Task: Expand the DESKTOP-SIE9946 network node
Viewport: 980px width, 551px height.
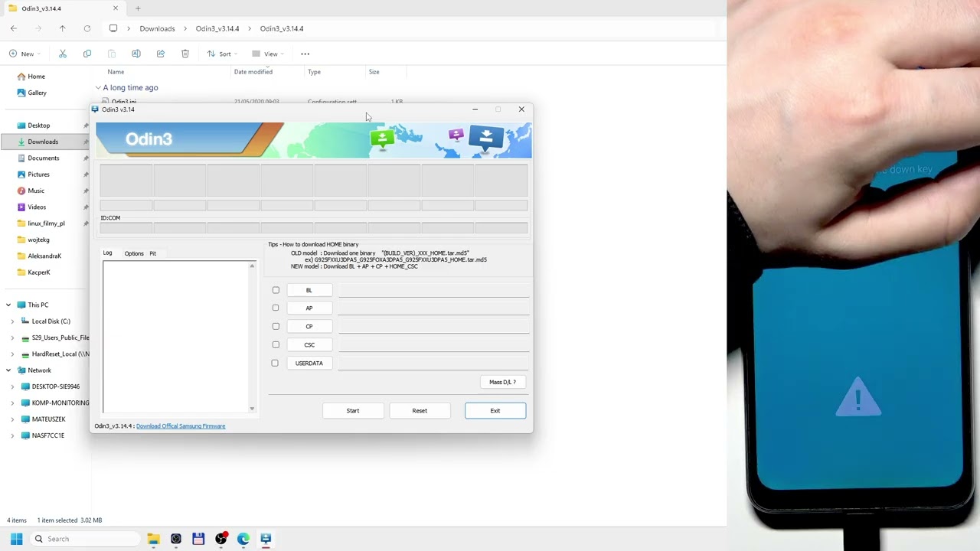Action: pos(12,386)
